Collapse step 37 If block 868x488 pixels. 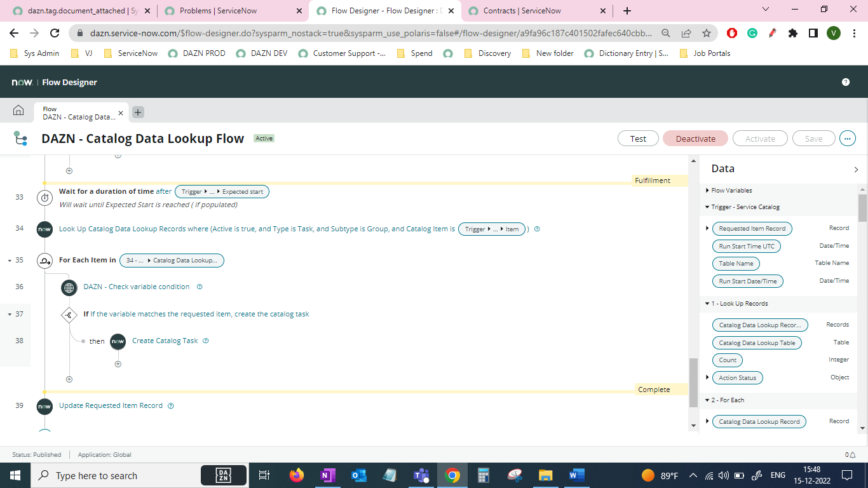click(x=10, y=315)
